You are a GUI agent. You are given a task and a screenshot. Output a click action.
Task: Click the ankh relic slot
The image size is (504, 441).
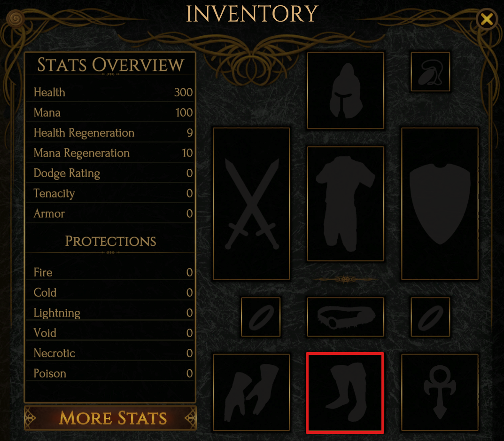[x=440, y=393]
